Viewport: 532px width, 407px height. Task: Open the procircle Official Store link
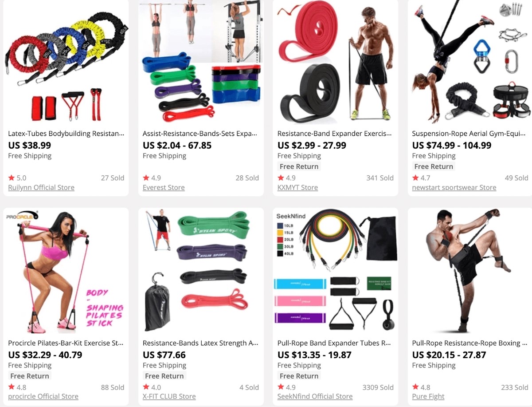(43, 396)
